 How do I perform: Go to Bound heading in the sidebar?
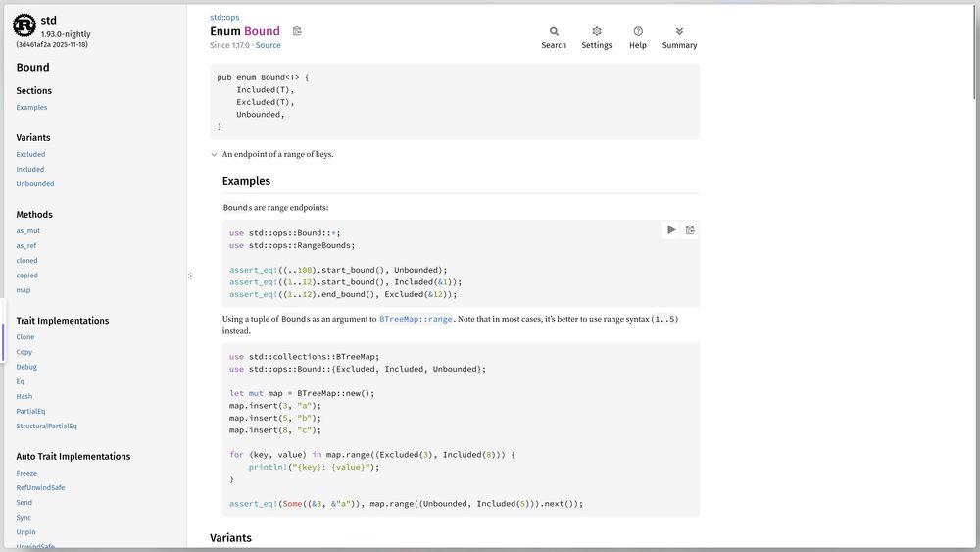click(32, 67)
